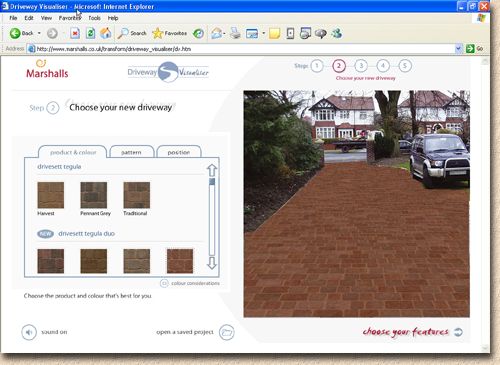Viewport: 500px width, 365px height.
Task: Pick the red fourth tegula duo swatch
Action: (180, 261)
